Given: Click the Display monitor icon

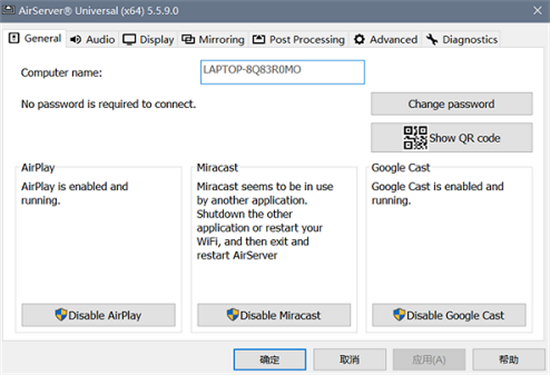Looking at the screenshot, I should pos(129,40).
